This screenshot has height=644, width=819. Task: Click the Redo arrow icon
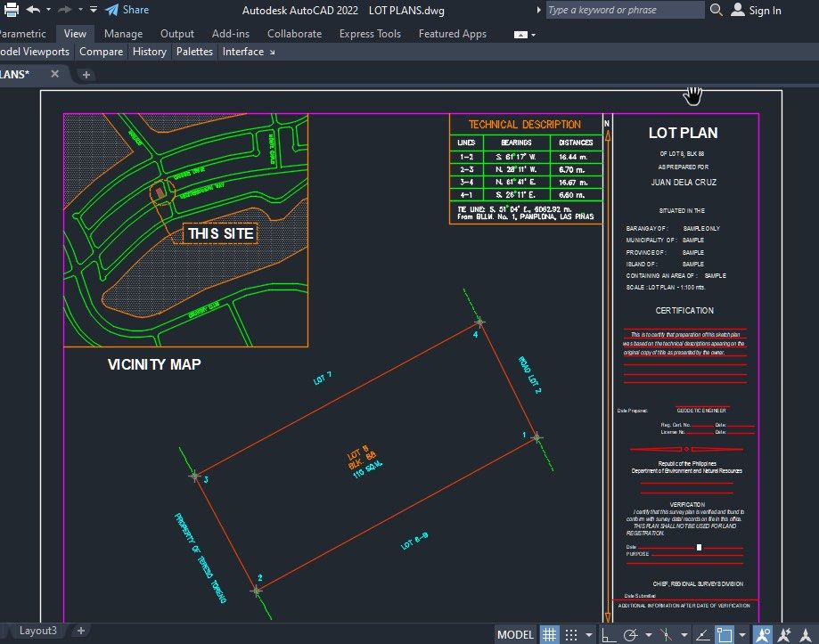(65, 10)
